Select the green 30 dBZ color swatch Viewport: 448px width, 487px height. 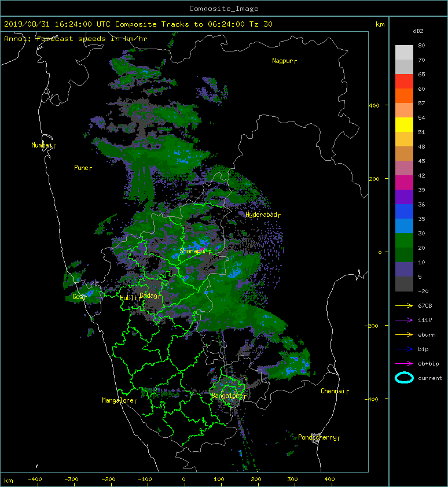click(404, 241)
